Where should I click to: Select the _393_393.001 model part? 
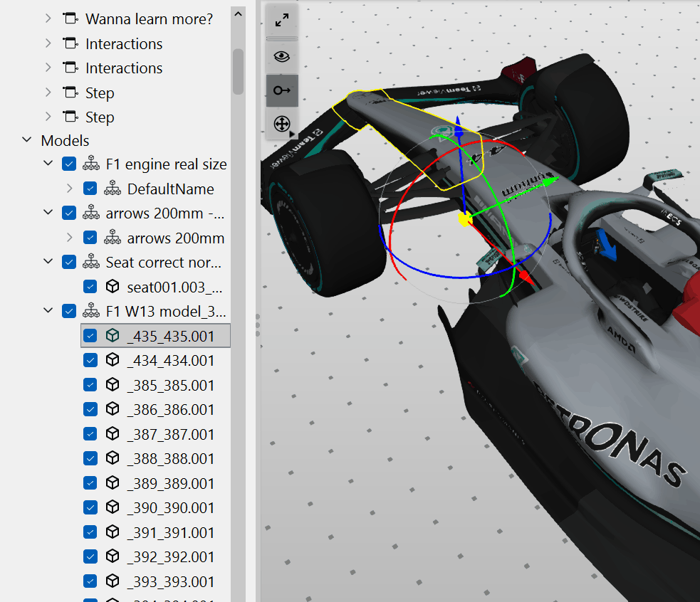[170, 581]
